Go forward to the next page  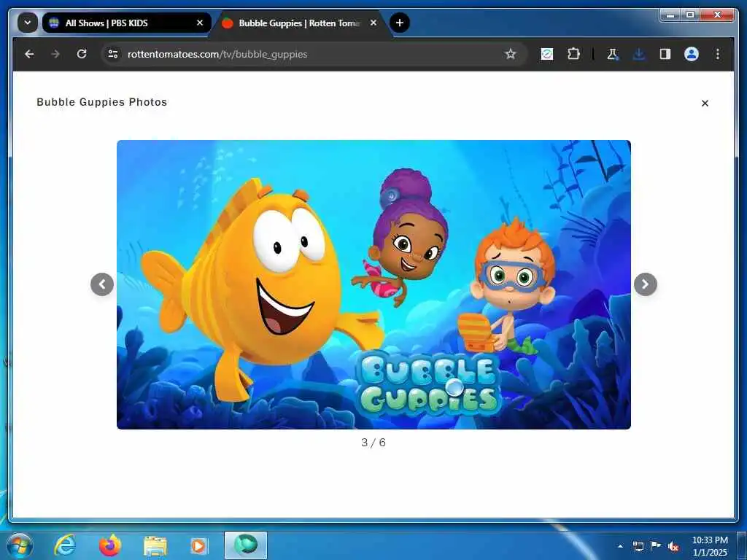[55, 54]
